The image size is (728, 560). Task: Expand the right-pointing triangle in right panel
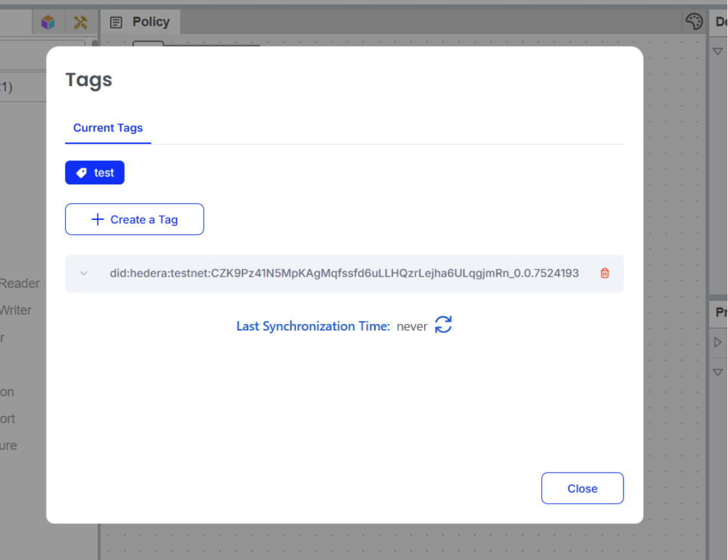point(718,342)
